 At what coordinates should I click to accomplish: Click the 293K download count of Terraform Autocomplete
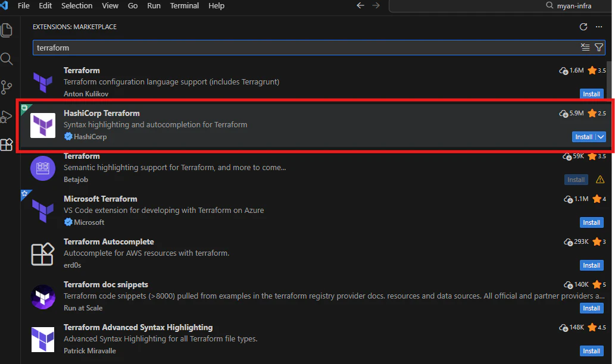(x=576, y=241)
